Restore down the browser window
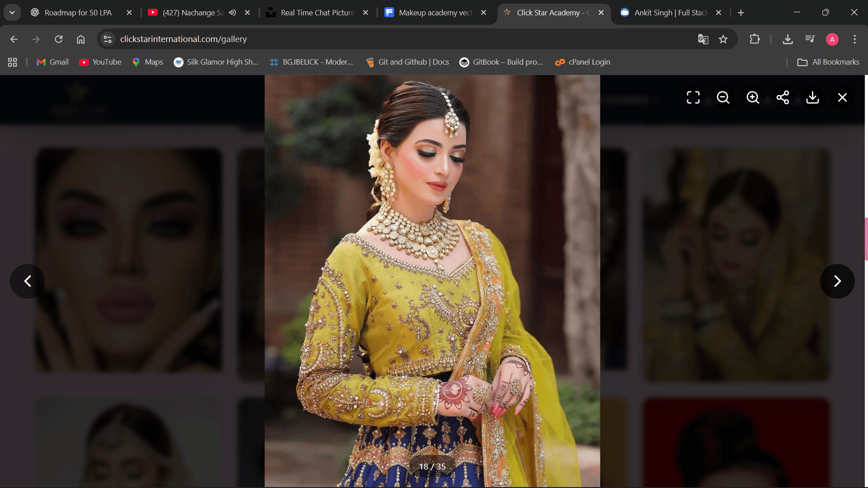 coord(826,13)
